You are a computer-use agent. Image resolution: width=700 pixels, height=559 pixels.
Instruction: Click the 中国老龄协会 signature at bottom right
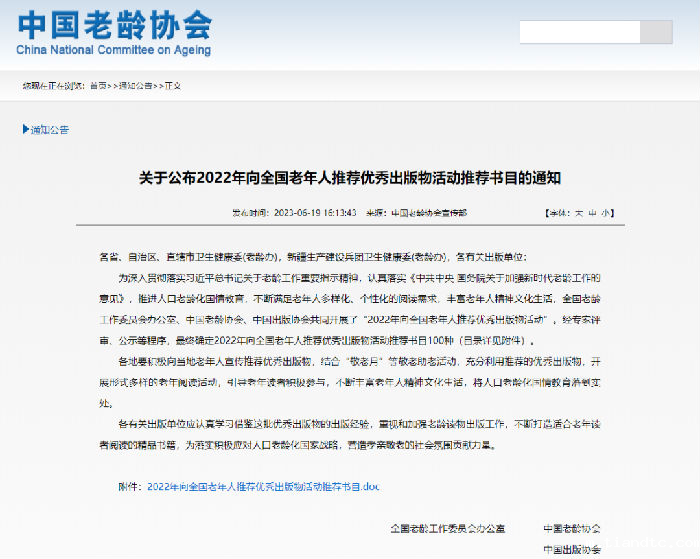[572, 528]
